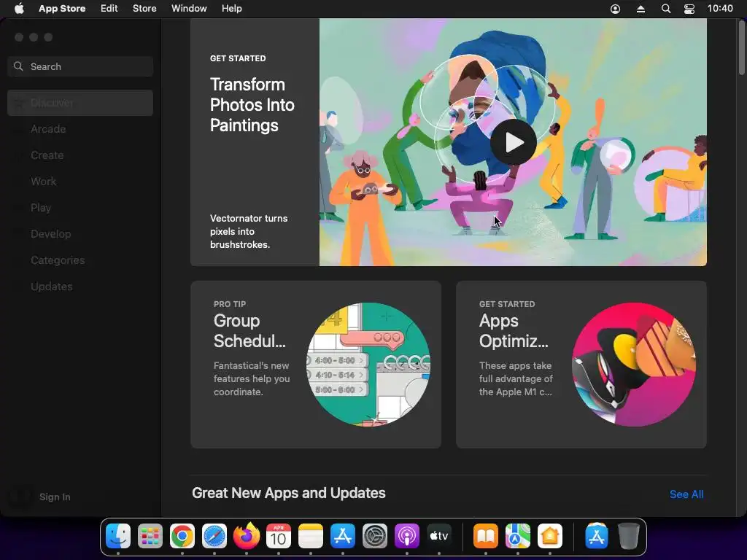Open Updates in the sidebar
Screen dimensions: 747x560
pyautogui.click(x=80, y=286)
